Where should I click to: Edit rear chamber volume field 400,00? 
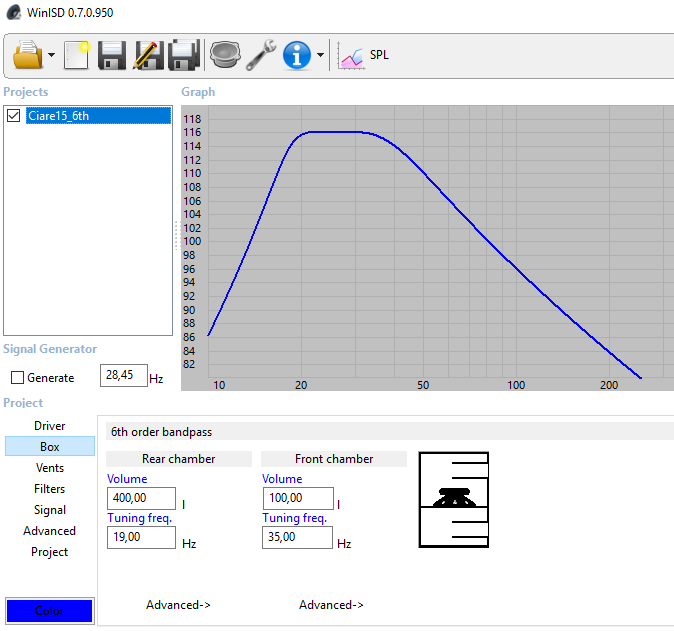point(141,498)
